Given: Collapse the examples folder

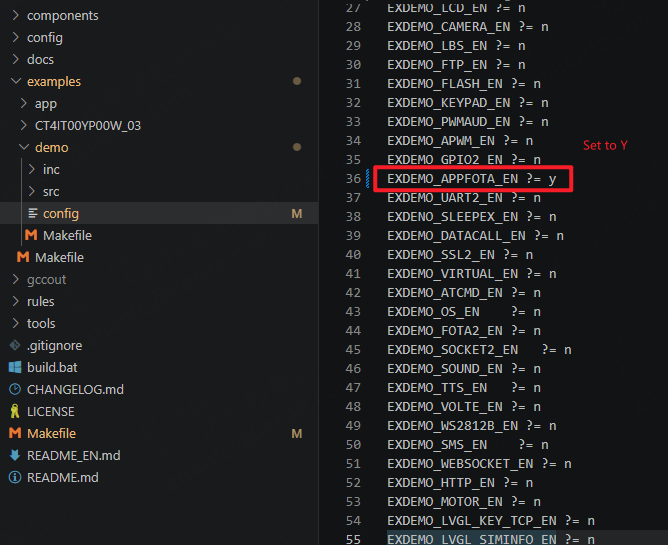Looking at the screenshot, I should tap(16, 81).
